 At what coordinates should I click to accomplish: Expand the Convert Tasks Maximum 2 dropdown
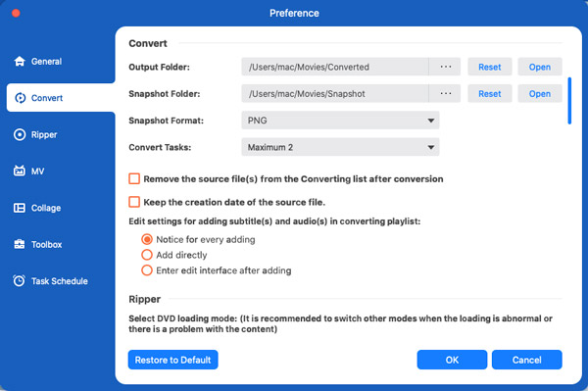tap(340, 147)
